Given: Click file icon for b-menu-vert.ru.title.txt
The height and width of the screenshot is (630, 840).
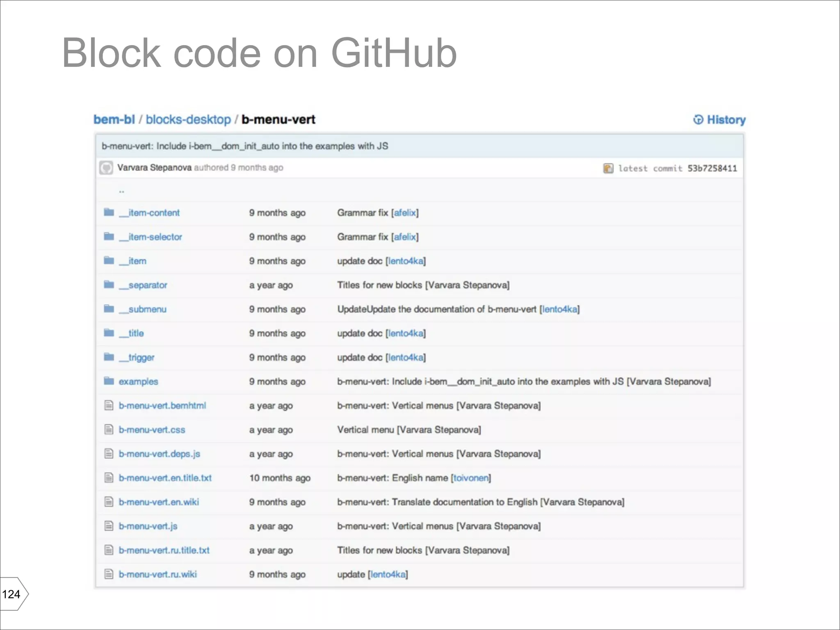Looking at the screenshot, I should (x=109, y=550).
